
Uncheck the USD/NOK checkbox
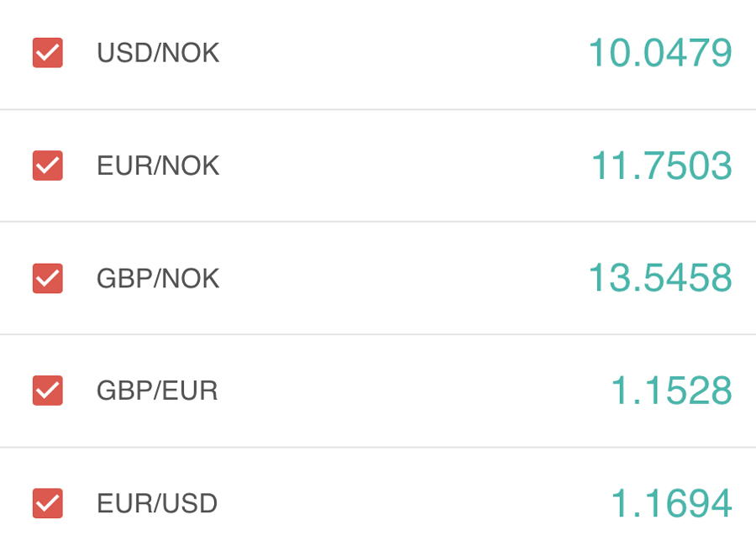pyautogui.click(x=48, y=53)
